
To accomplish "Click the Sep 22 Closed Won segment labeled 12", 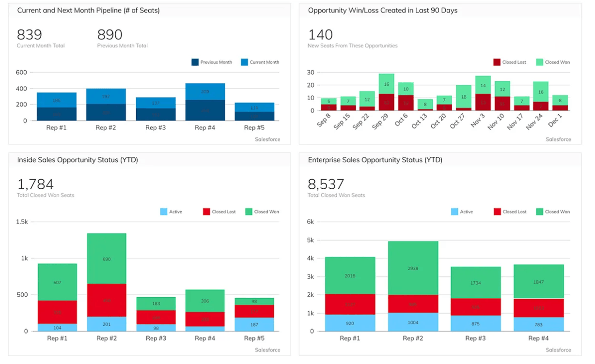I will [367, 99].
